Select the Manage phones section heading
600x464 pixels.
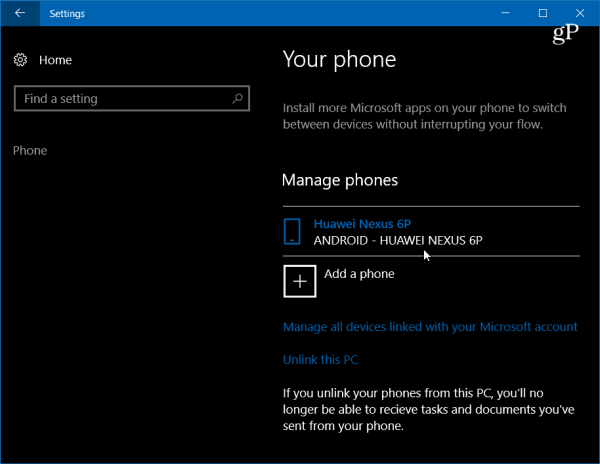340,180
